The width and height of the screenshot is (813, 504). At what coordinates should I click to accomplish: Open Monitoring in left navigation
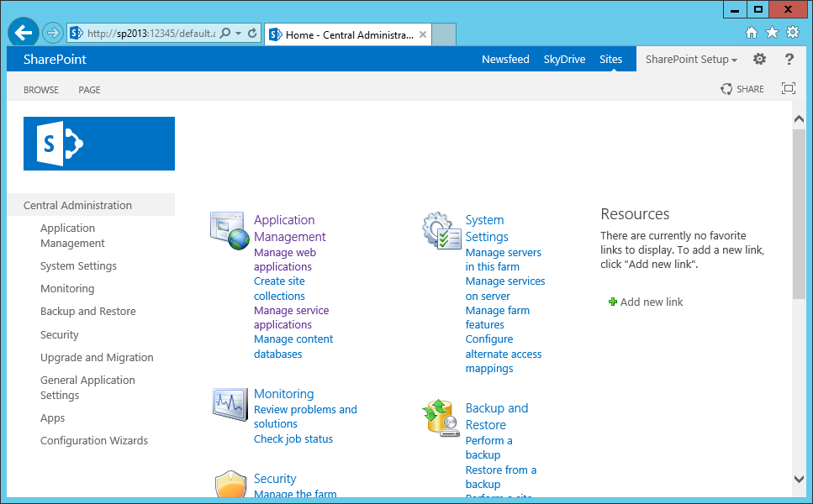point(67,288)
